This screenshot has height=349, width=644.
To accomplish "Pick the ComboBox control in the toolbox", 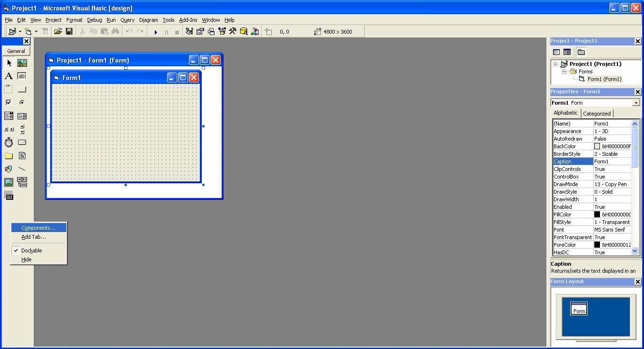I will 9,116.
